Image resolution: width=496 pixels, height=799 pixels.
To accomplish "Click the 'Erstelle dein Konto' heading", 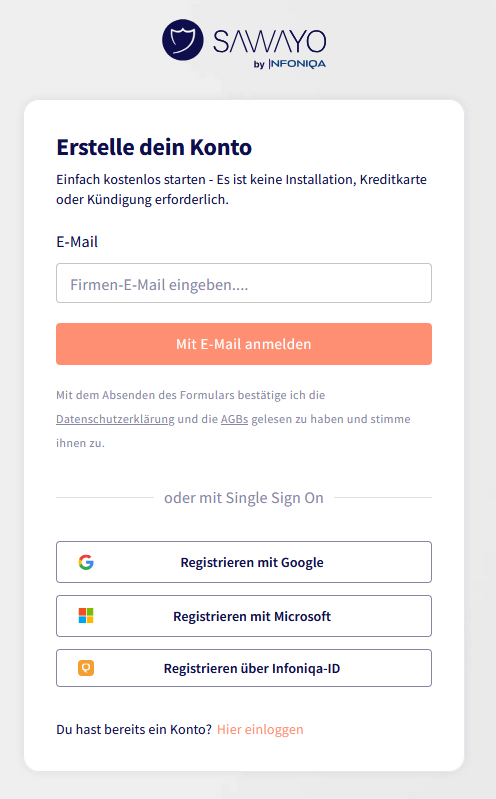I will (x=154, y=147).
